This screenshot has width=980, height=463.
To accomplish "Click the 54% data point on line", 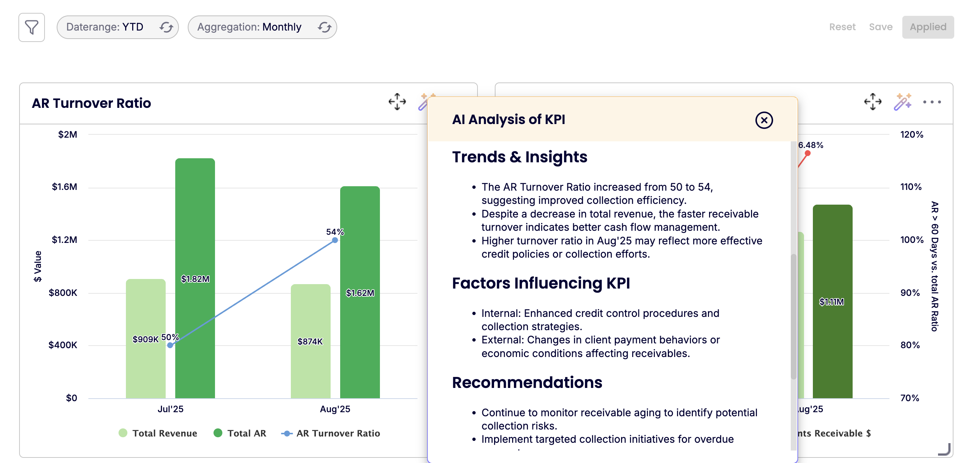I will (x=335, y=240).
